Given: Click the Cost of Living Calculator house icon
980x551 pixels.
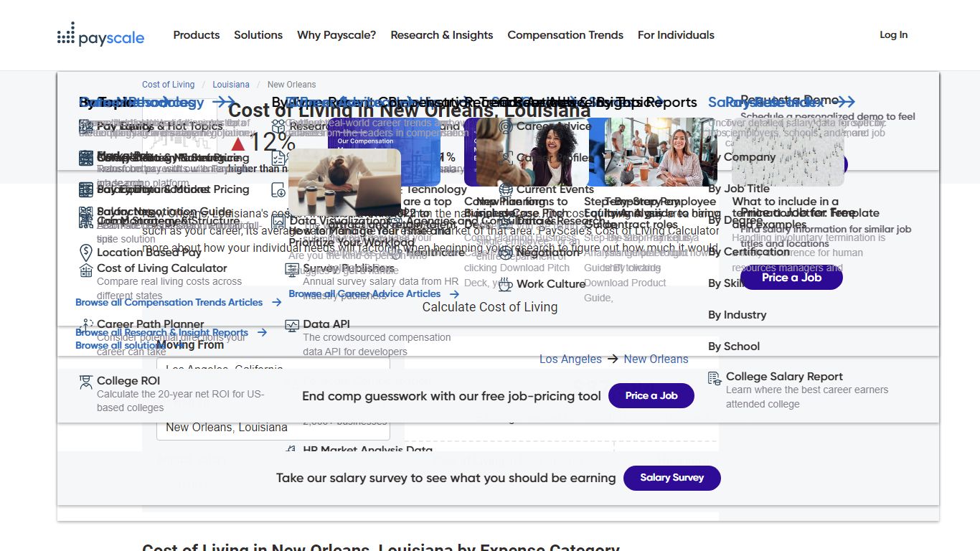Looking at the screenshot, I should click(86, 270).
